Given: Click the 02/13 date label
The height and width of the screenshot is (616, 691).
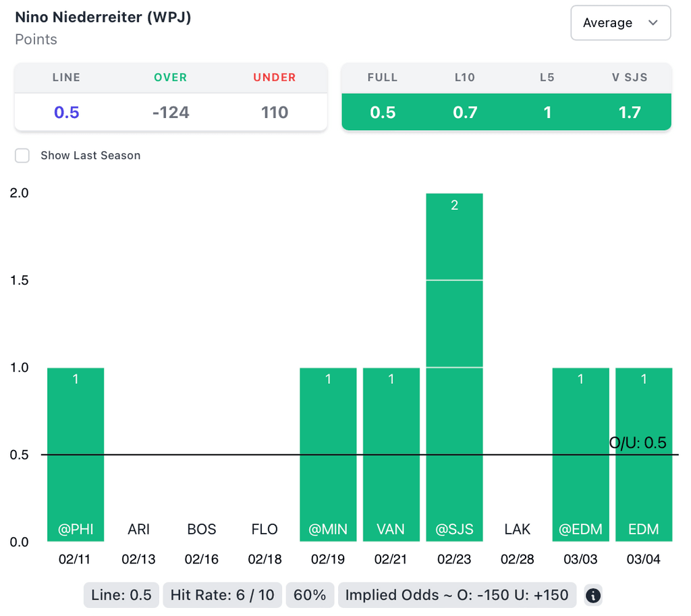Looking at the screenshot, I should [138, 559].
